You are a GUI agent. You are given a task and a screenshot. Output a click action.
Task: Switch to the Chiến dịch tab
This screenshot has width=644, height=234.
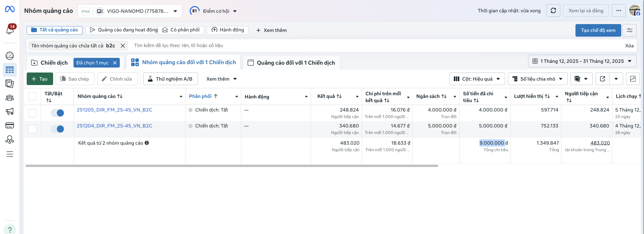click(50, 63)
